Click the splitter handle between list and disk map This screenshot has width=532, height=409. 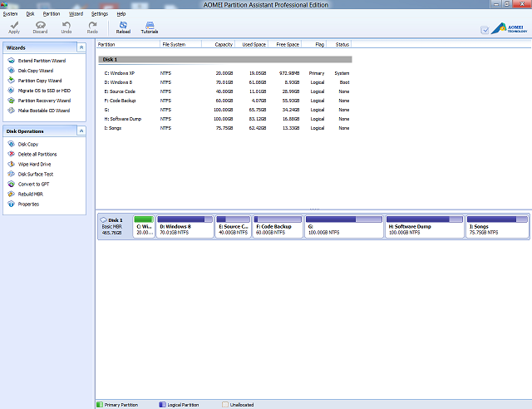pyautogui.click(x=314, y=209)
